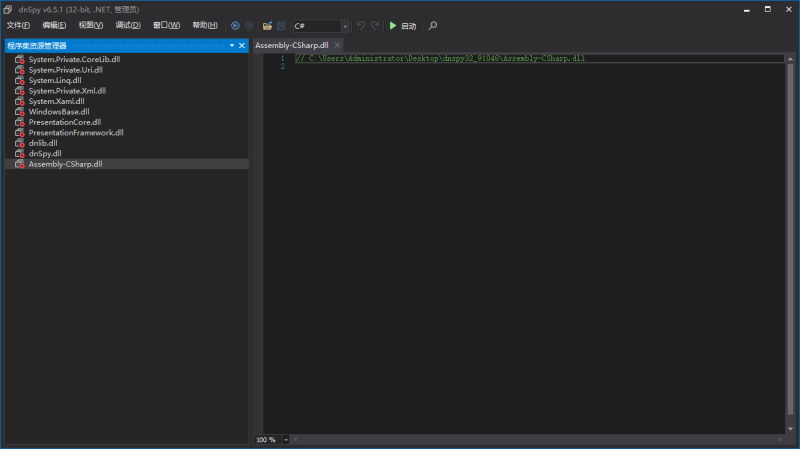Image resolution: width=800 pixels, height=449 pixels.
Task: Click the file path comment in the editor
Action: point(440,59)
